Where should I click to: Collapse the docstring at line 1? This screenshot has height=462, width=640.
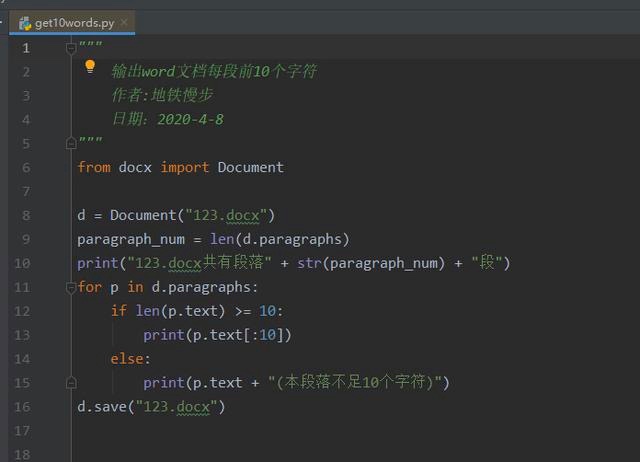[71, 49]
